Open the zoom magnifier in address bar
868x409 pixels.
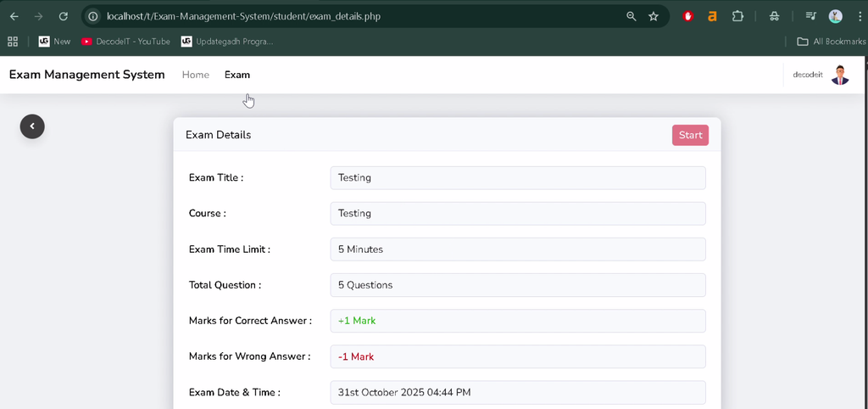[631, 16]
